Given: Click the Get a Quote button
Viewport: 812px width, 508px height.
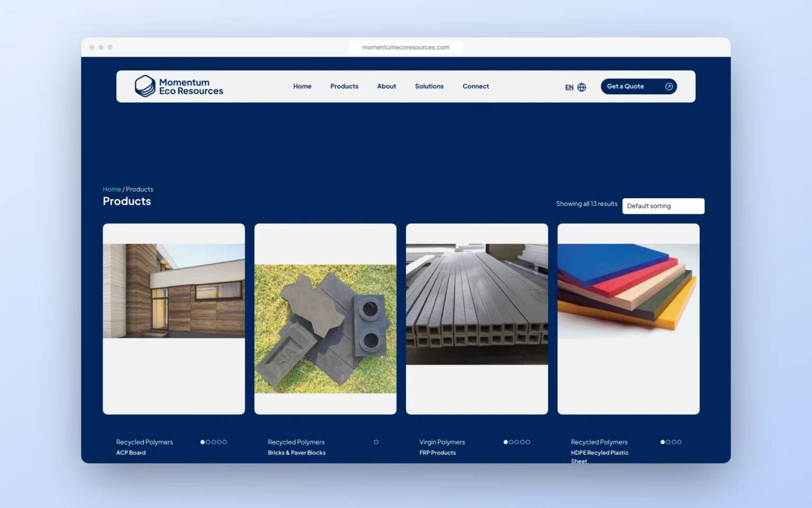Looking at the screenshot, I should pos(639,86).
